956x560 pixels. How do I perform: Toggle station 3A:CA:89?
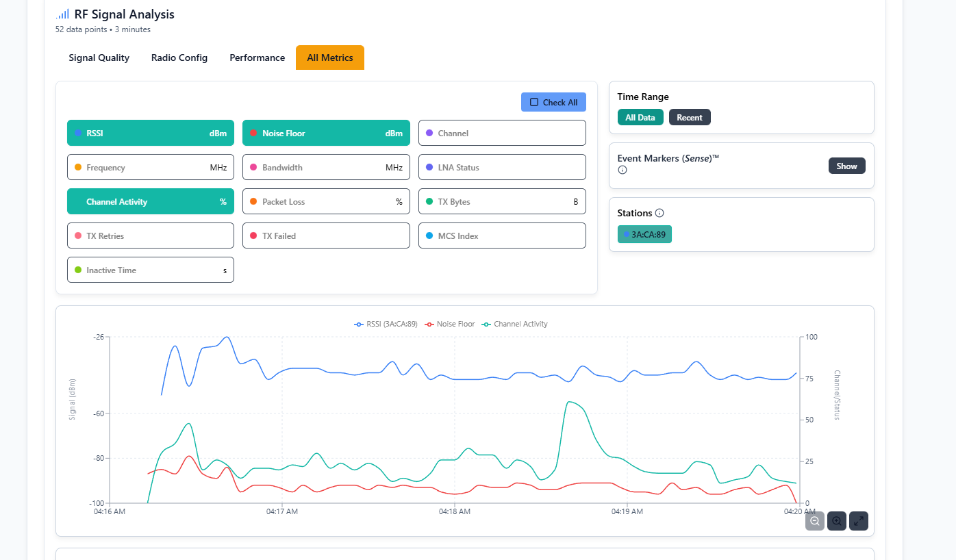click(x=644, y=235)
